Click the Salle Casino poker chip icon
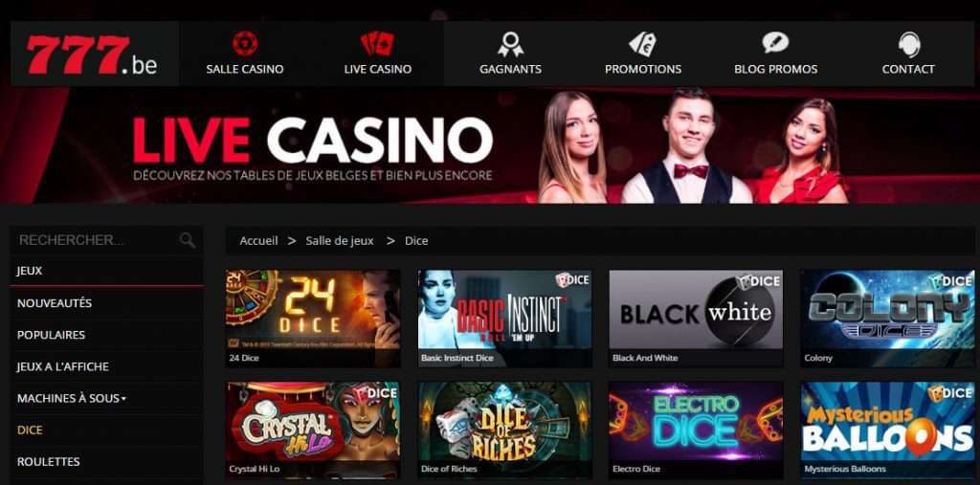Image resolution: width=980 pixels, height=485 pixels. [245, 44]
